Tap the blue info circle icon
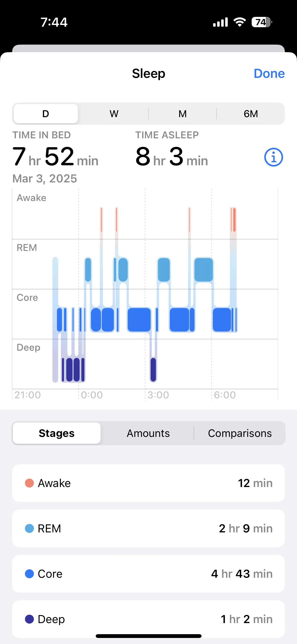This screenshot has width=297, height=644. coord(274,157)
